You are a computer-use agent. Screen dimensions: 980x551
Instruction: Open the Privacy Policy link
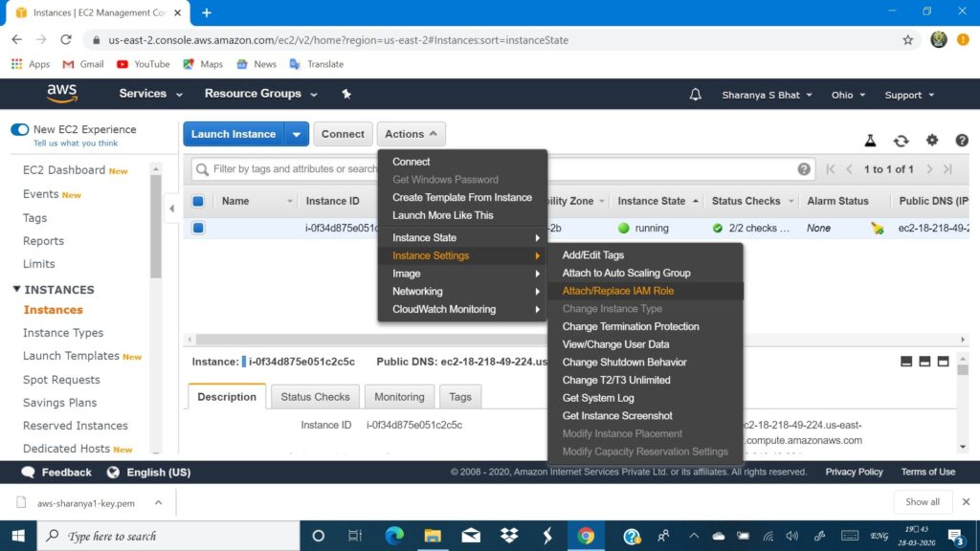[x=854, y=473]
